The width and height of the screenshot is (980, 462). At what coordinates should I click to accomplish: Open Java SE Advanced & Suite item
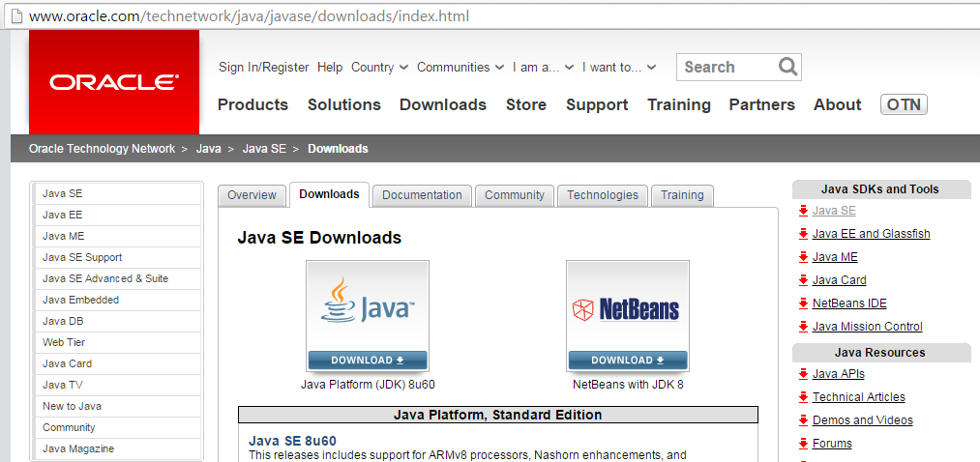117,278
